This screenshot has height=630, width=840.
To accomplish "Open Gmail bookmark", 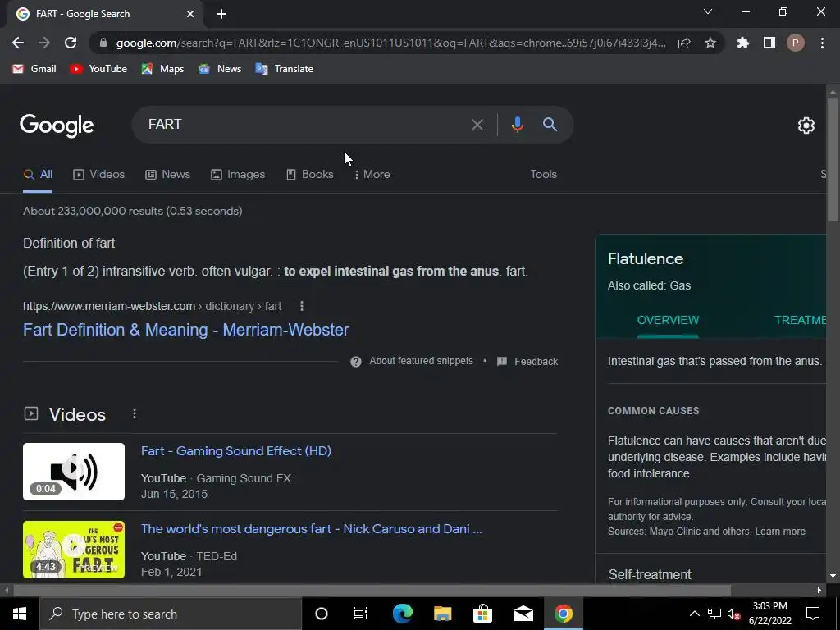I will tap(34, 69).
